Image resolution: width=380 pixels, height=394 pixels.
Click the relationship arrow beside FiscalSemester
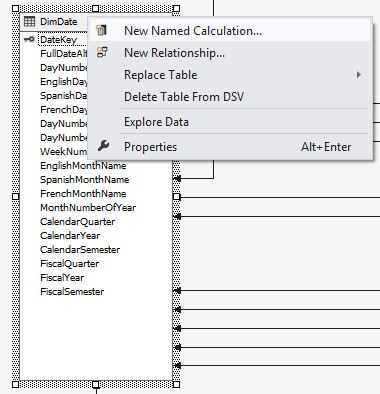point(178,291)
